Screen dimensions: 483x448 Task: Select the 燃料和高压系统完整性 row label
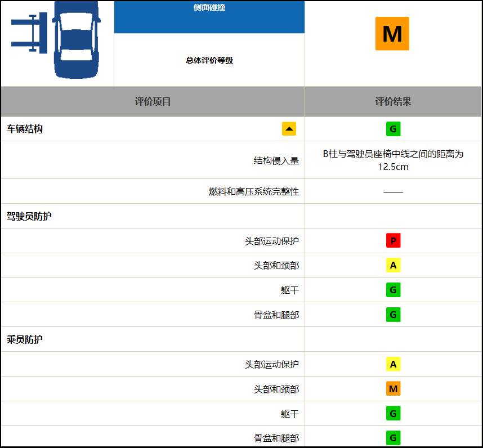(x=254, y=192)
